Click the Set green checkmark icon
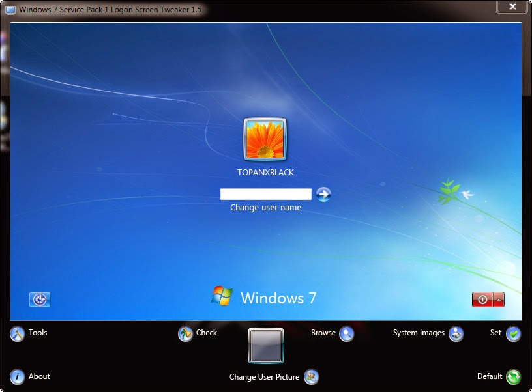This screenshot has height=392, width=532. coord(513,334)
